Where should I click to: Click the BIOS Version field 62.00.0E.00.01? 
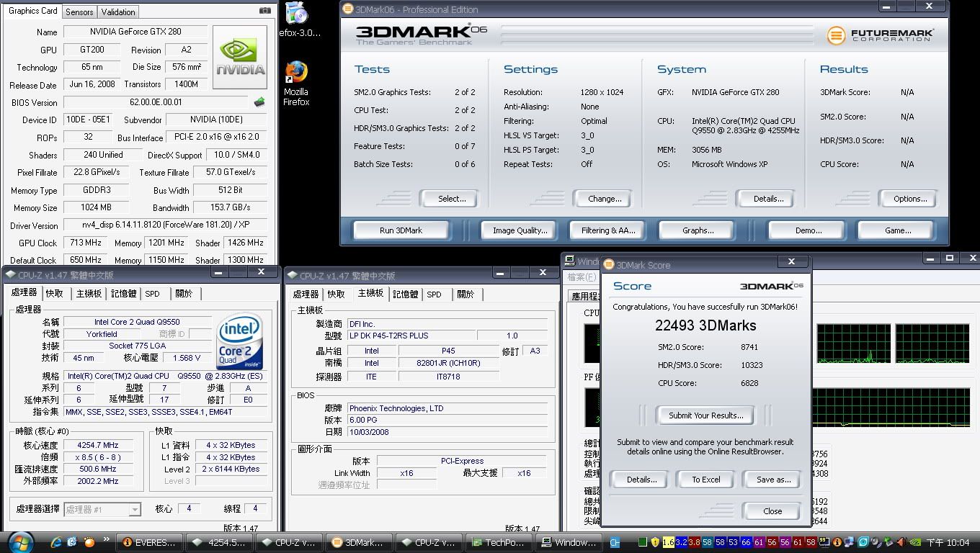tap(156, 102)
